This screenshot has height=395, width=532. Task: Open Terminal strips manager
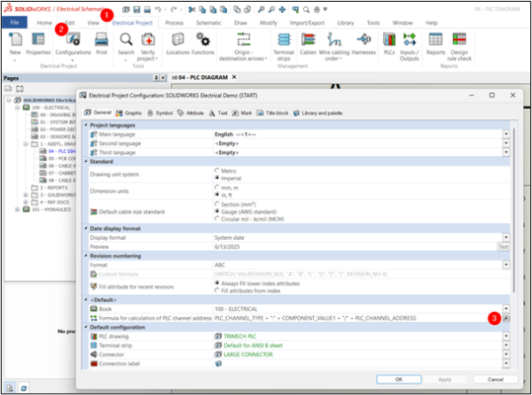click(x=284, y=39)
